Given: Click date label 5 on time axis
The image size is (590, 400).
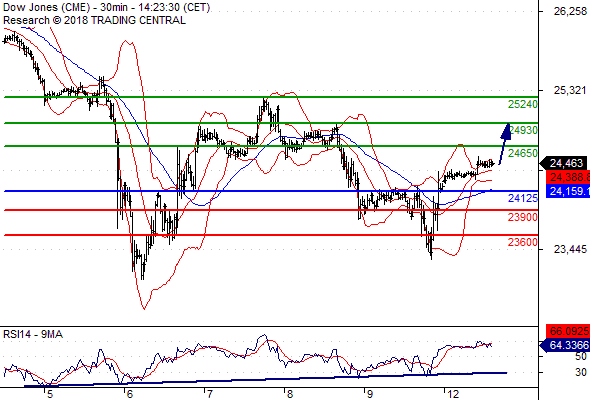Looking at the screenshot, I should [x=49, y=394].
